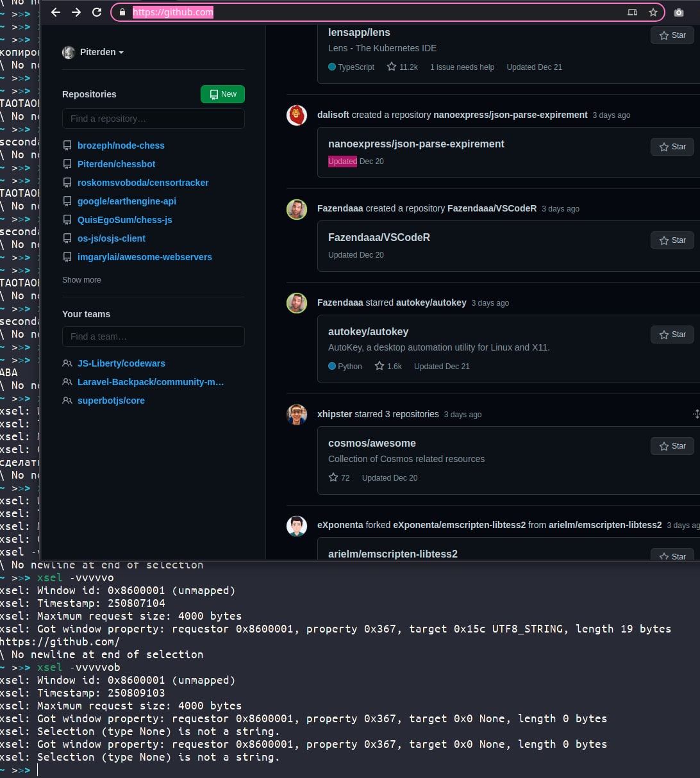Open the eXponenta/emscripten-libtess2 fork link
Screen dimensions: 700x778
pyautogui.click(x=459, y=525)
